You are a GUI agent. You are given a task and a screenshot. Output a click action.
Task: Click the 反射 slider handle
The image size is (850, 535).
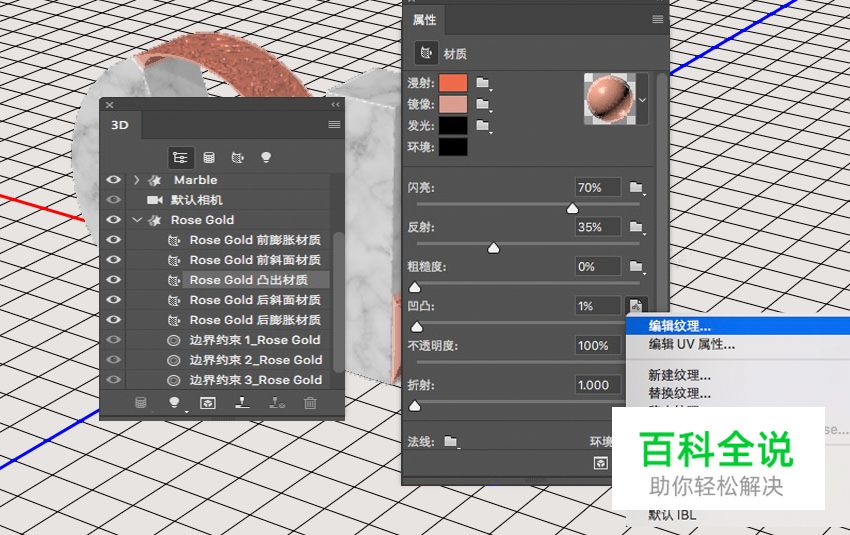[493, 248]
